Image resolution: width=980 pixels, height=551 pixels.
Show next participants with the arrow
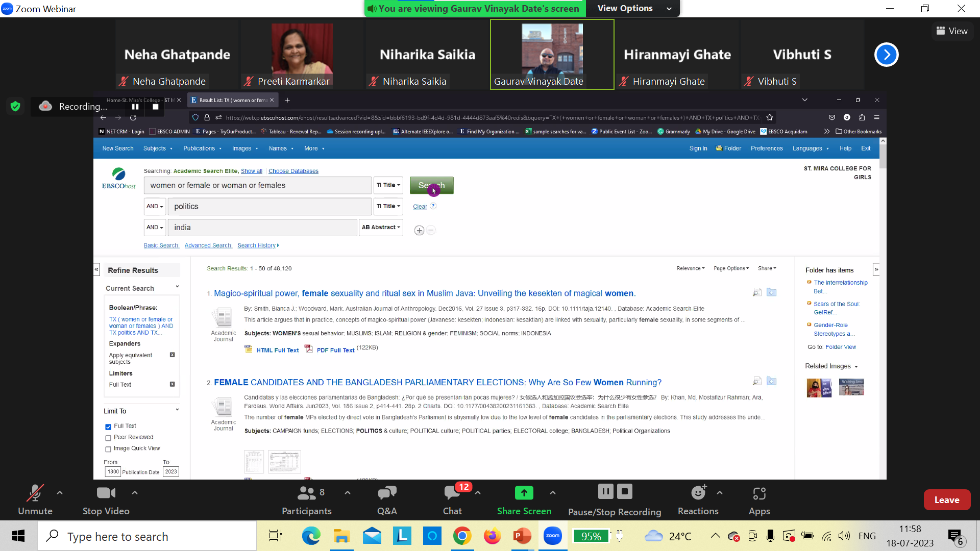(886, 55)
